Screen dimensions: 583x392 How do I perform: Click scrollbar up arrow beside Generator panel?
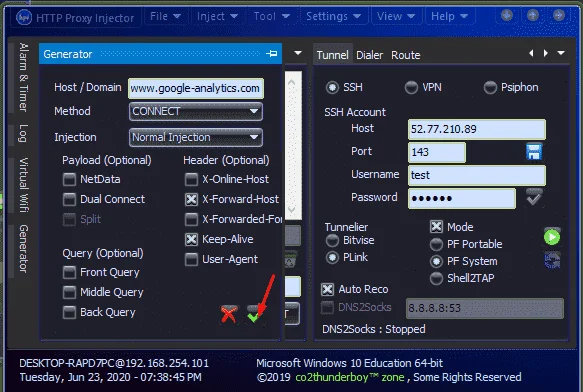(x=292, y=82)
